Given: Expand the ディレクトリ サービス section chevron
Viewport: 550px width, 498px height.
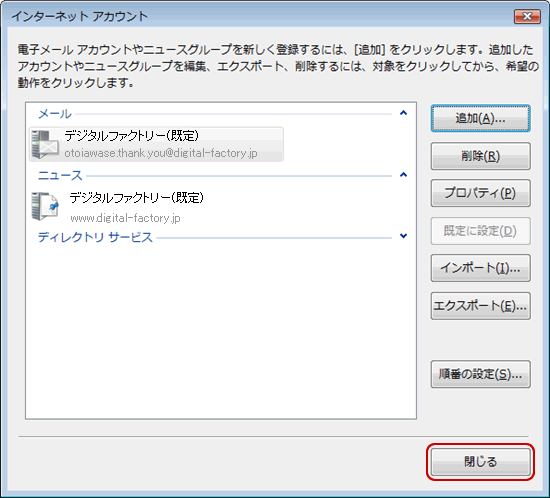Looking at the screenshot, I should (403, 236).
